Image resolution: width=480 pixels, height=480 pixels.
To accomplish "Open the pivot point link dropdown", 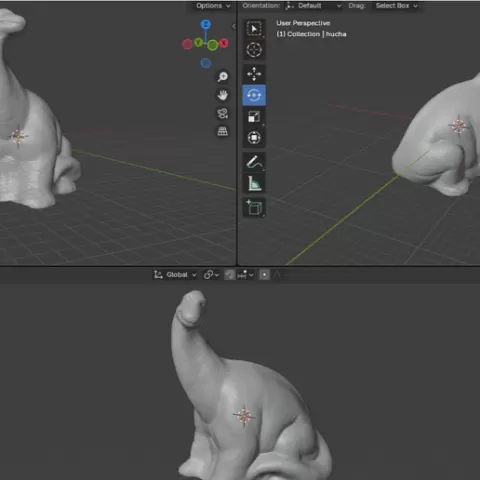I will tap(211, 275).
